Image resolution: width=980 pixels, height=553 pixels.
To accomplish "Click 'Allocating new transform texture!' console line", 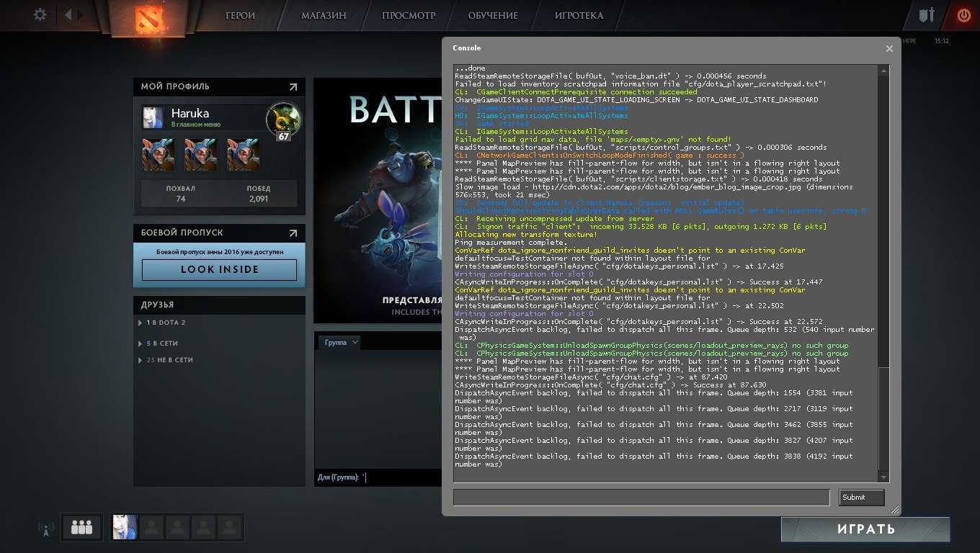I will coord(526,235).
